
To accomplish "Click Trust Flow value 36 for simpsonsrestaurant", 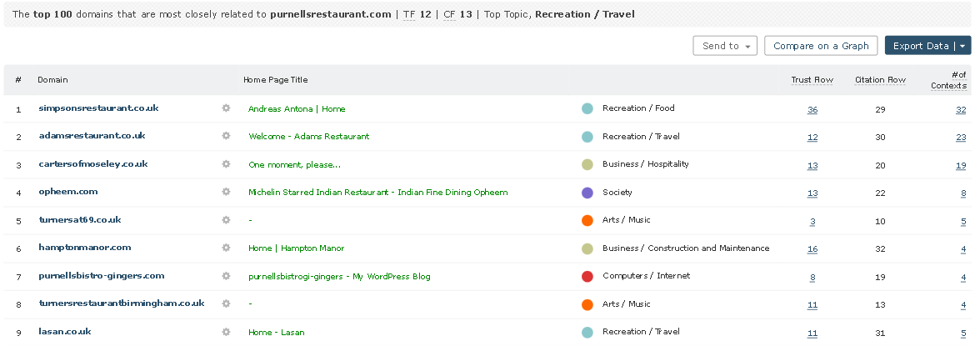I will 812,109.
